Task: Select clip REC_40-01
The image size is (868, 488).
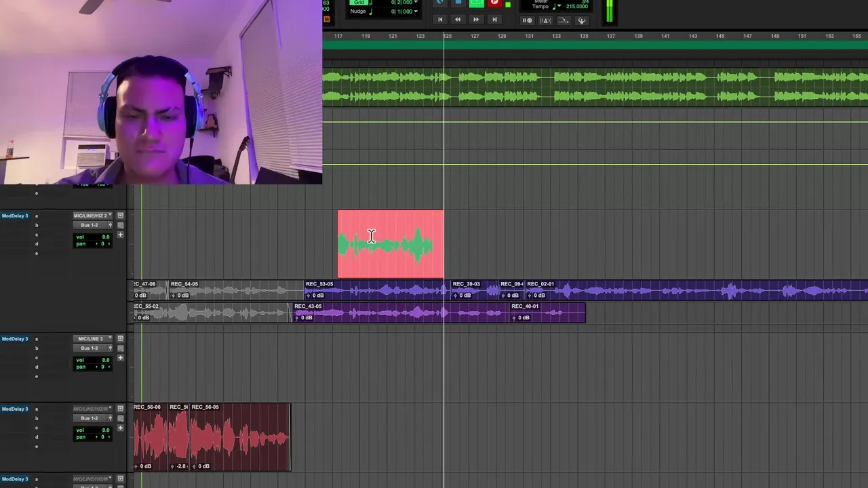Action: pyautogui.click(x=547, y=312)
